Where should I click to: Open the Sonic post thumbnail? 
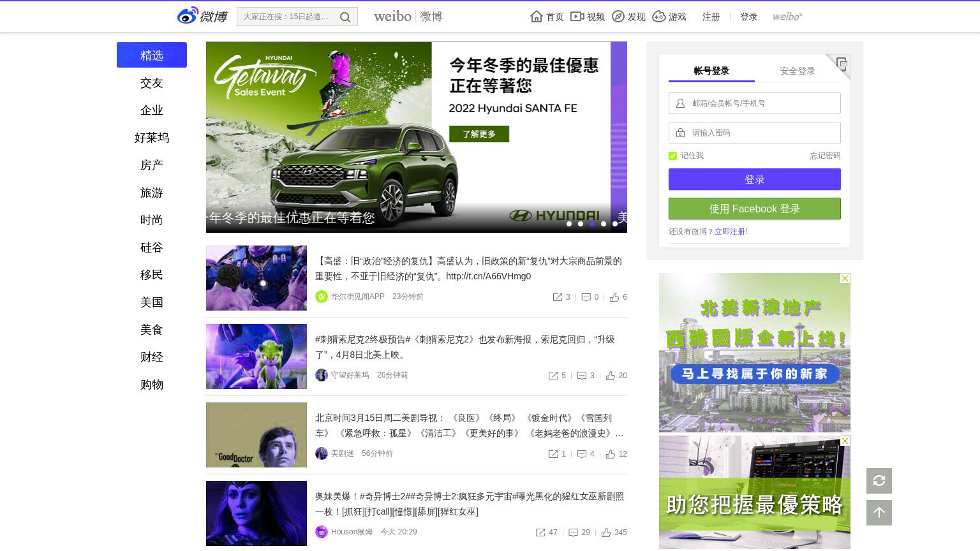point(256,356)
